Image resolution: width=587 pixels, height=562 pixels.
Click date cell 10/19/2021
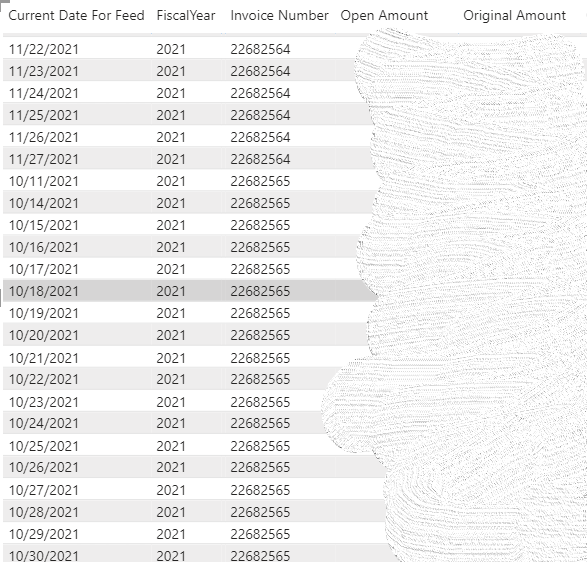(44, 313)
